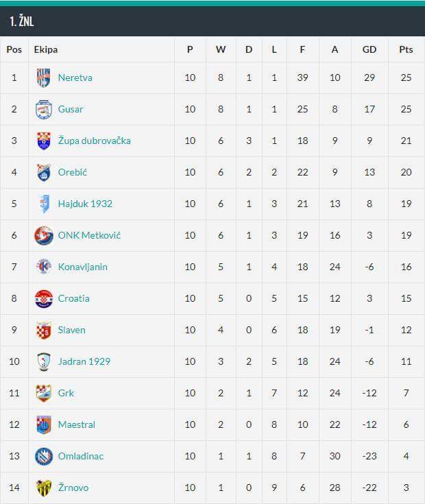Click the Omladinac club crest icon

click(x=43, y=456)
